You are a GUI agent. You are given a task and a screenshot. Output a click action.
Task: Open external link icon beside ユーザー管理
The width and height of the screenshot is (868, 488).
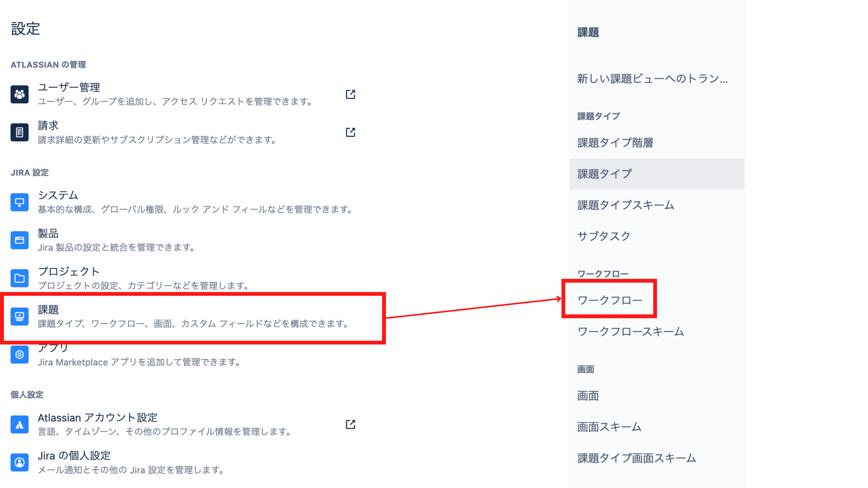tap(350, 94)
